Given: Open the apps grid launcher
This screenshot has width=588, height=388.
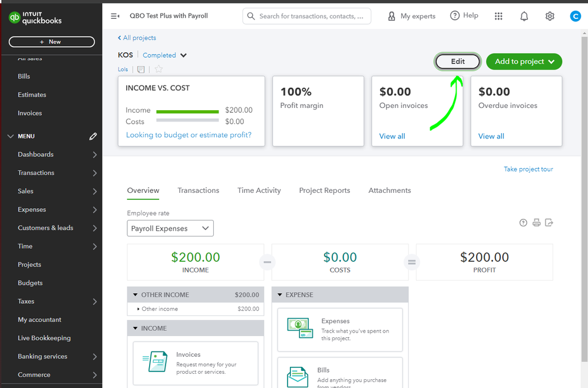Looking at the screenshot, I should [498, 17].
